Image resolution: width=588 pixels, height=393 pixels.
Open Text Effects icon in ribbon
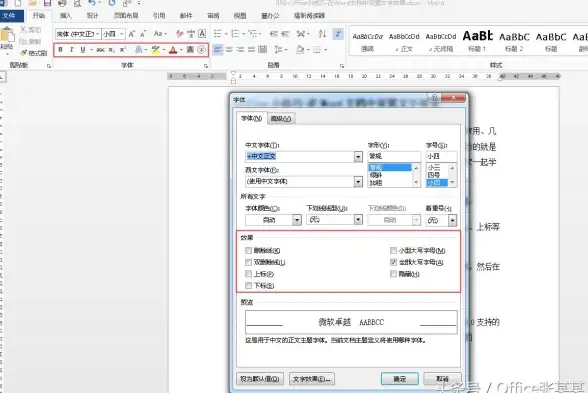139,50
